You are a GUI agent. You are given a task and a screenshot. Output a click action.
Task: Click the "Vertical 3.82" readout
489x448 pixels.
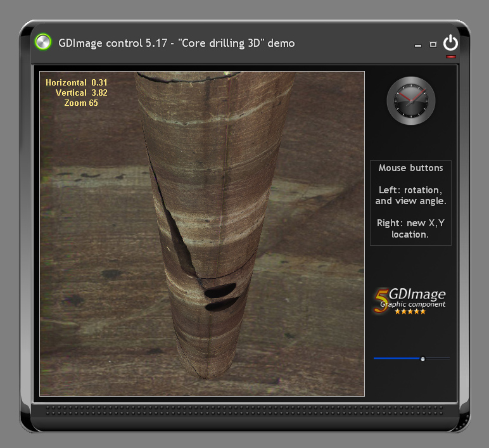point(82,93)
